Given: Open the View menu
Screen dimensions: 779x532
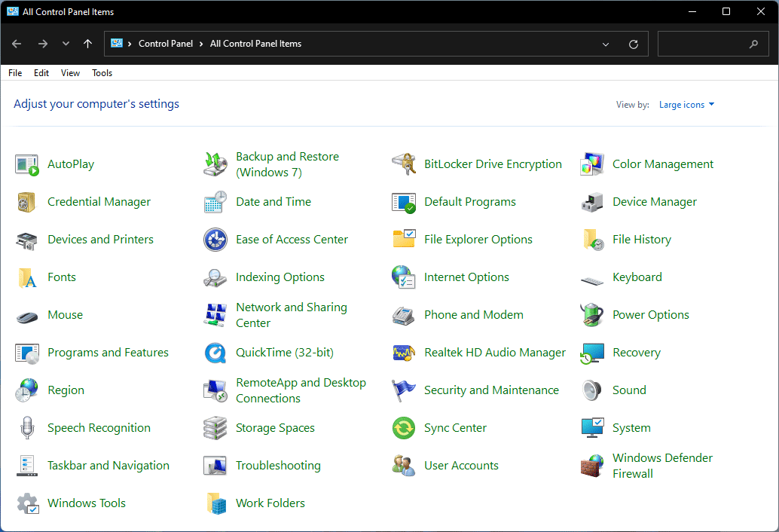Looking at the screenshot, I should pyautogui.click(x=70, y=73).
